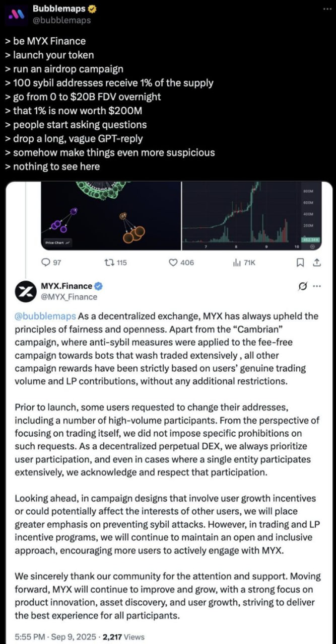Share the tweet using the share icon

tap(316, 262)
